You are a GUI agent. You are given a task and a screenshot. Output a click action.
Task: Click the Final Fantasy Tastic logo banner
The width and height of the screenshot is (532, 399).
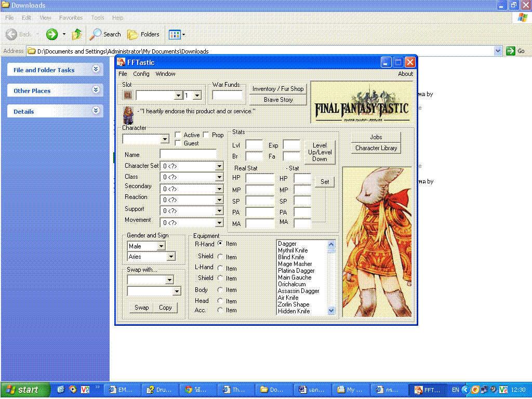click(361, 102)
